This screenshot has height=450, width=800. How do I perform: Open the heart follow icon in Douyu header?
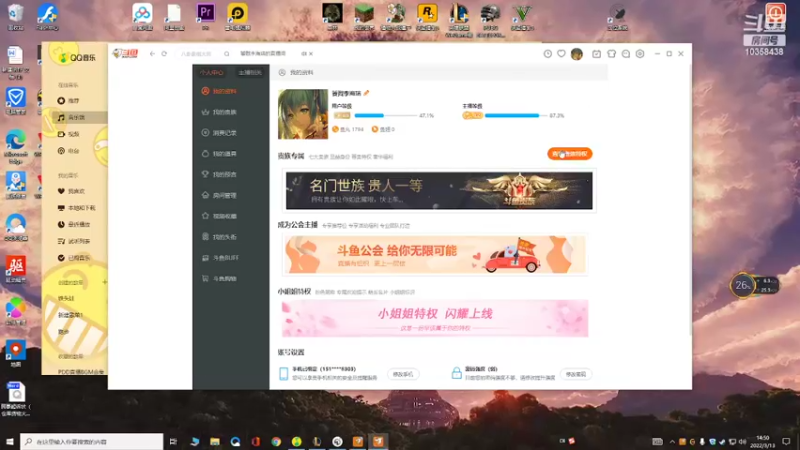[561, 54]
